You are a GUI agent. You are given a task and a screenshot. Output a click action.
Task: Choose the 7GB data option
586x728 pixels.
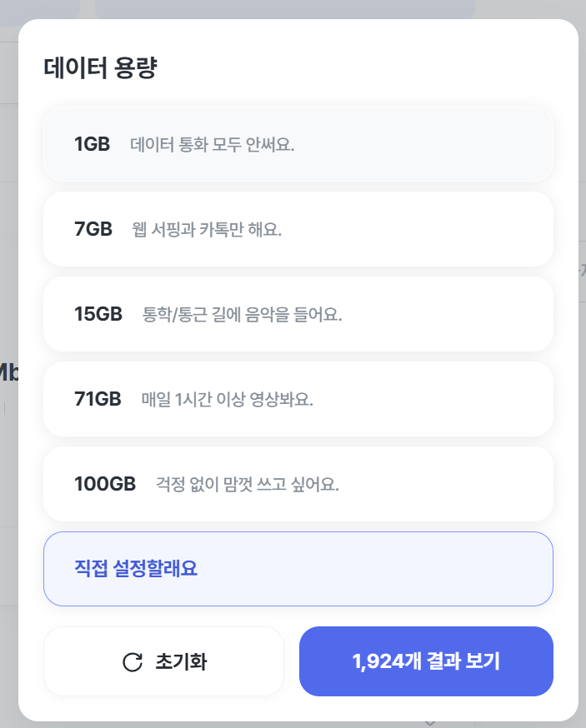[298, 228]
